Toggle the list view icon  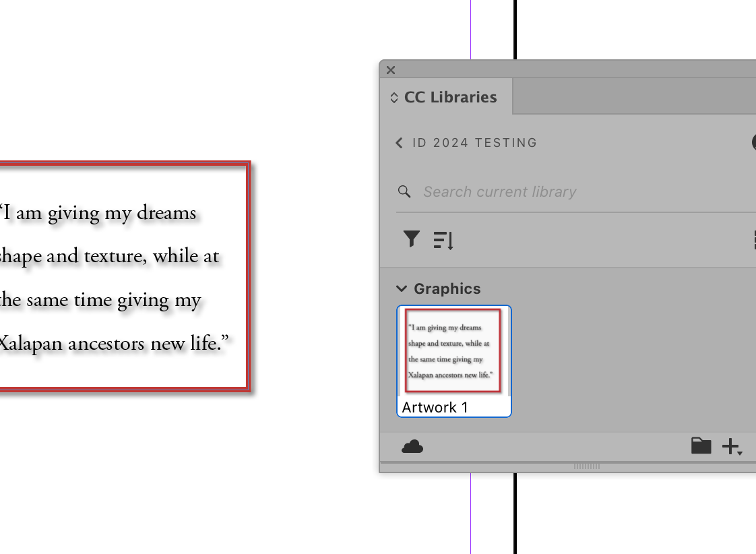[x=754, y=239]
